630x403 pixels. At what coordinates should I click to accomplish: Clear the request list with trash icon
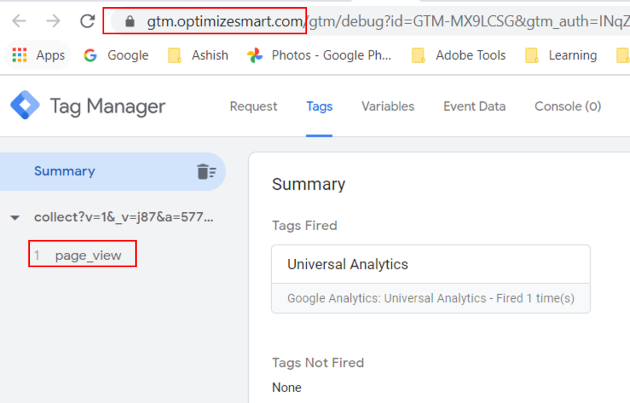click(206, 171)
